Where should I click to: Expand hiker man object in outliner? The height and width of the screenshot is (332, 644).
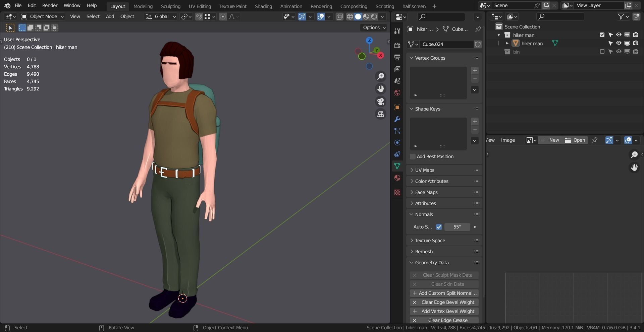tap(507, 43)
